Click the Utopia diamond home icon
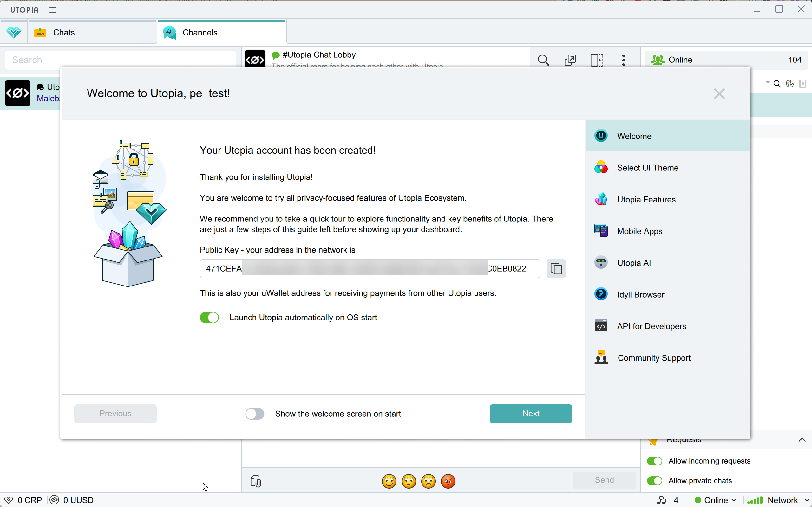812x507 pixels. pos(13,33)
